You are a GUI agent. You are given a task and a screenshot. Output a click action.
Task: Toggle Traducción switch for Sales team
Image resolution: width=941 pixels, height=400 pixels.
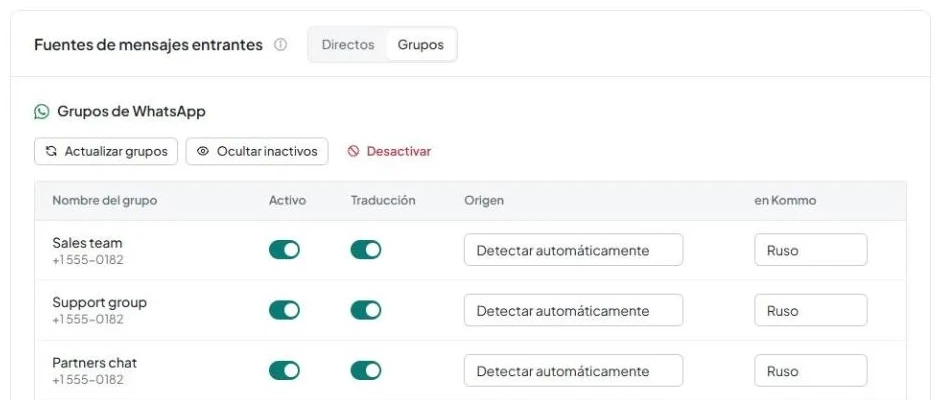point(365,250)
